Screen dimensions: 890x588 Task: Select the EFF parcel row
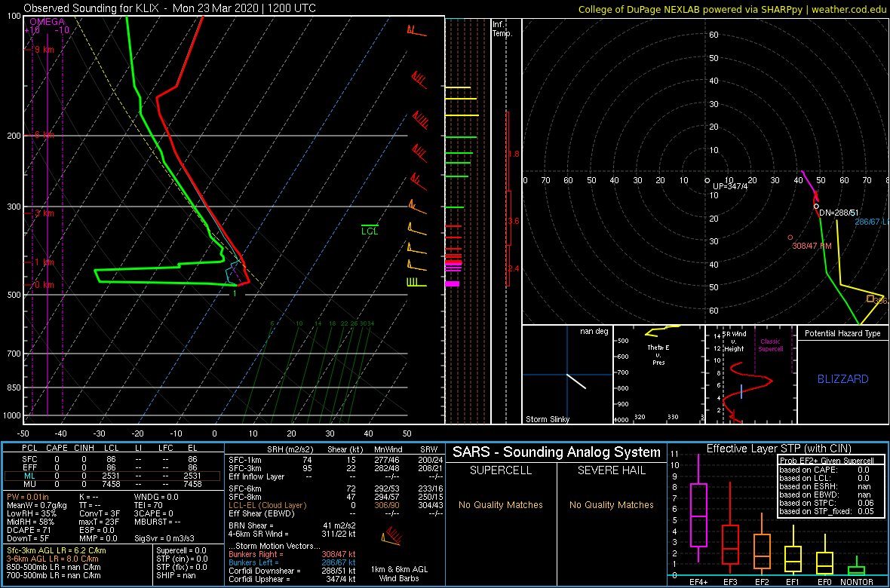(112, 467)
